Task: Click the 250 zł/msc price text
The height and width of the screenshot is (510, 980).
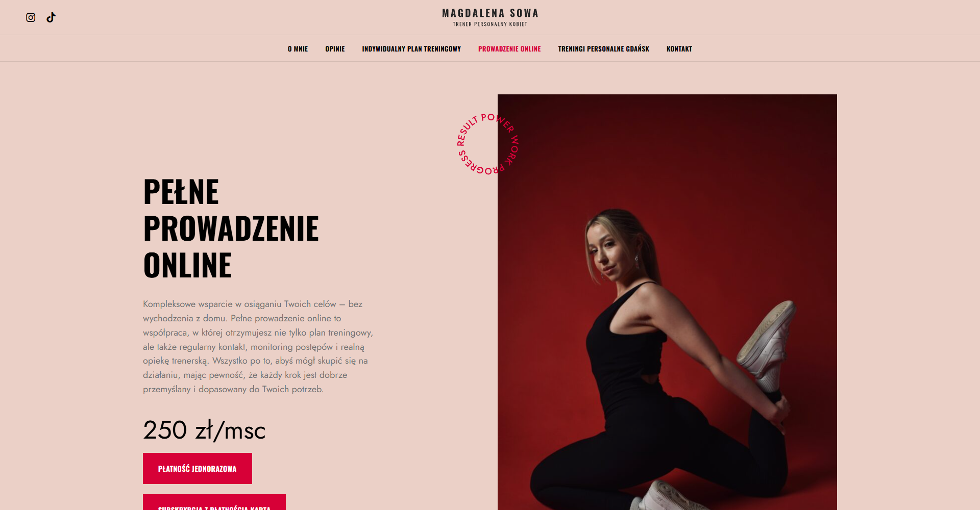Action: [204, 430]
